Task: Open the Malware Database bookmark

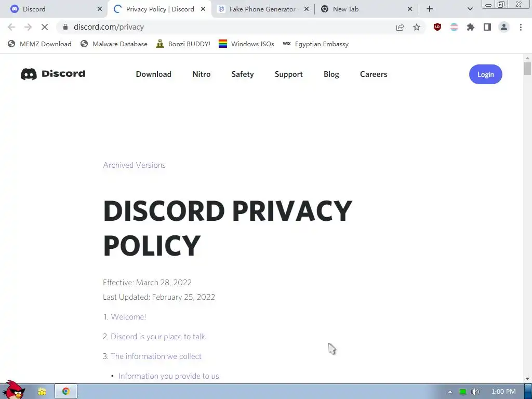Action: (x=114, y=44)
